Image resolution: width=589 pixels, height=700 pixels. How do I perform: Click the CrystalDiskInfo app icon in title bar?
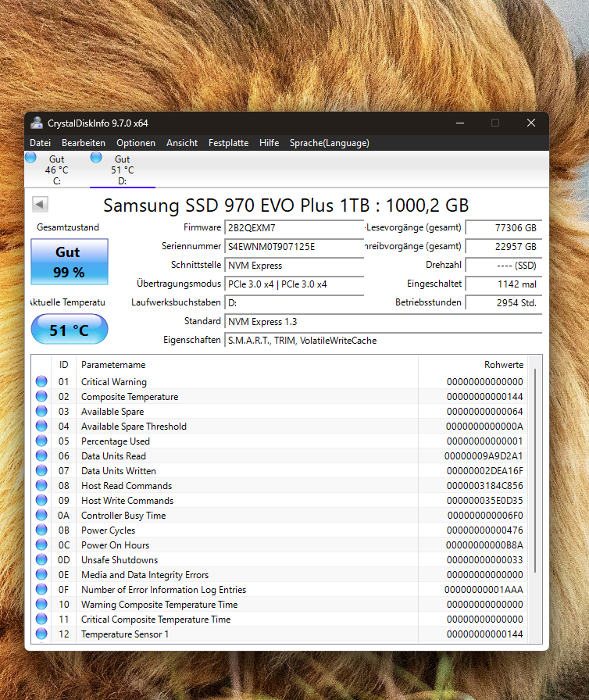coord(37,123)
